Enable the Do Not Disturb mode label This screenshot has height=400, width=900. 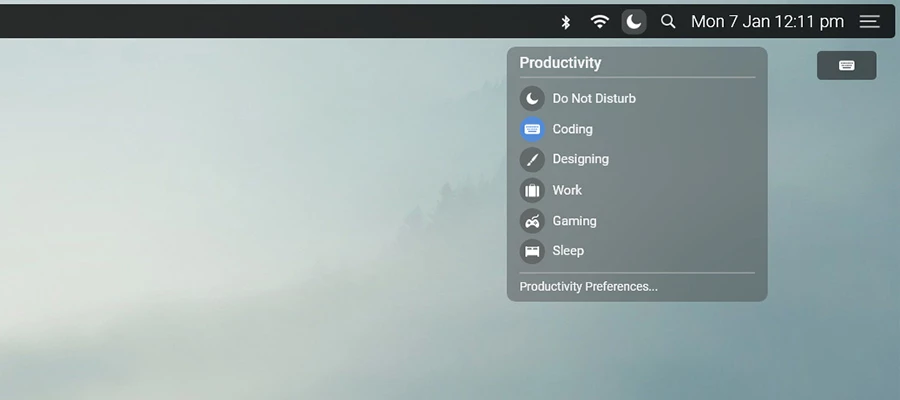[x=594, y=99]
